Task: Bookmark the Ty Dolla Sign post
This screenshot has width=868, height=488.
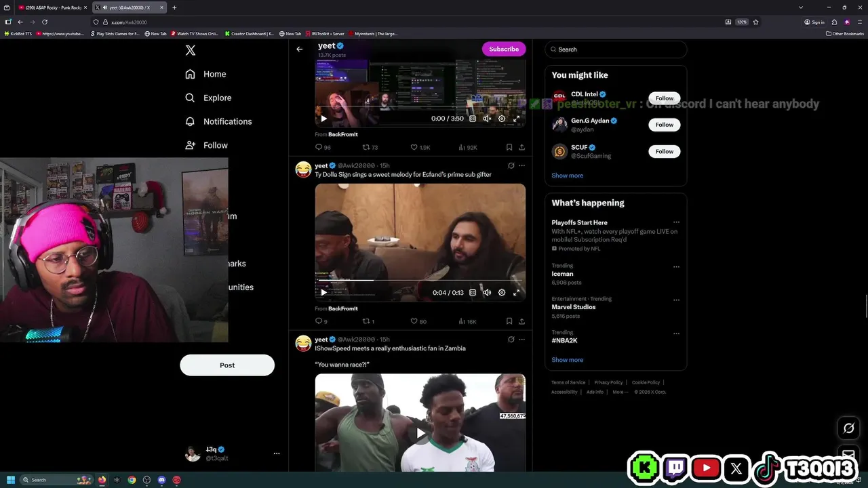Action: pos(509,321)
